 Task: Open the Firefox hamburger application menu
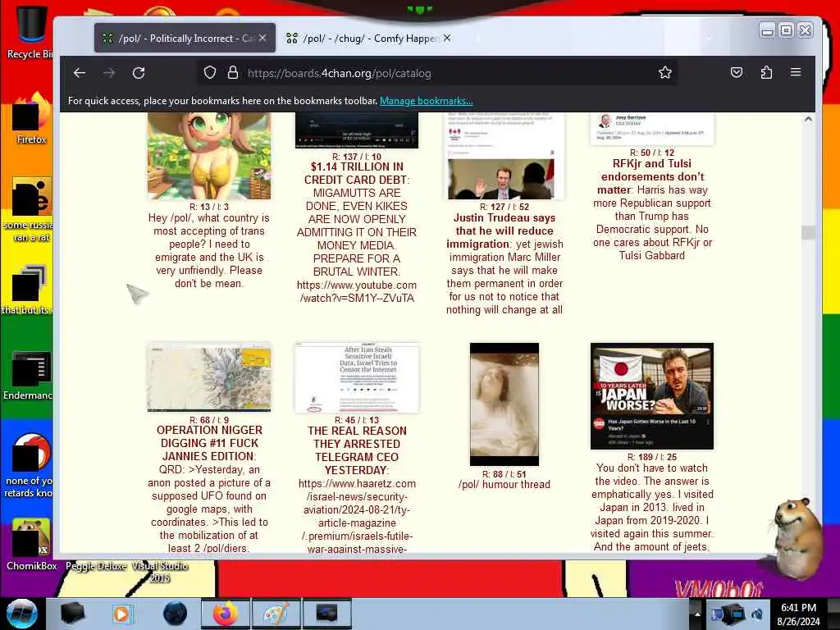coord(796,72)
